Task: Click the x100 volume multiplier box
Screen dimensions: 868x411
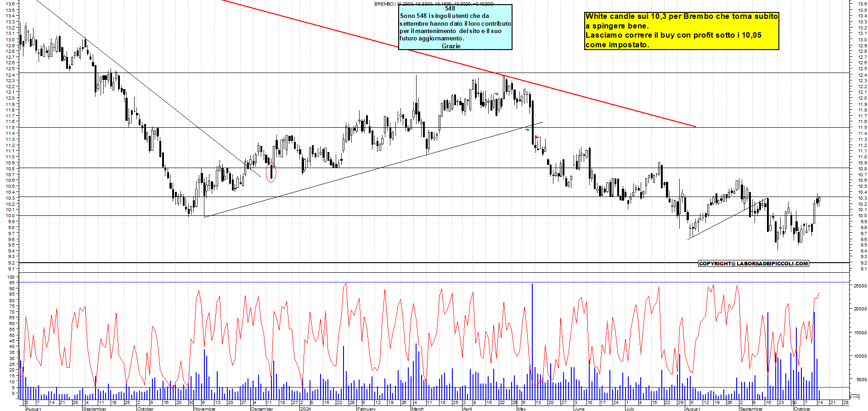Action: click(854, 397)
